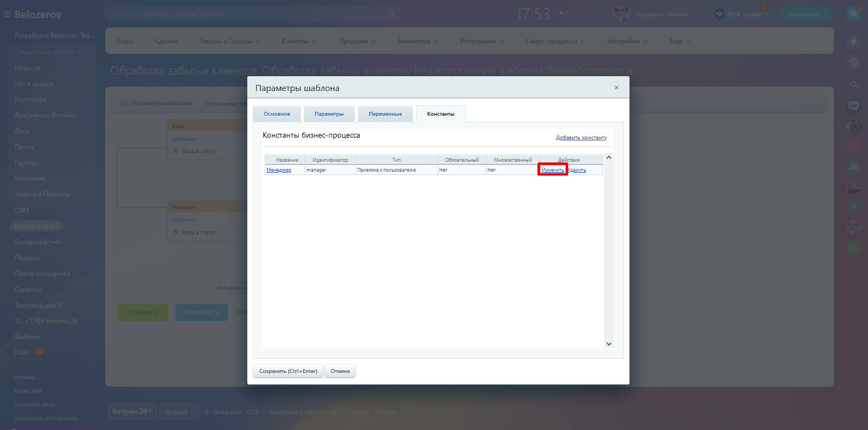Screen dimensions: 868x430
Task: Open the notifications bell icon
Action: (x=854, y=41)
